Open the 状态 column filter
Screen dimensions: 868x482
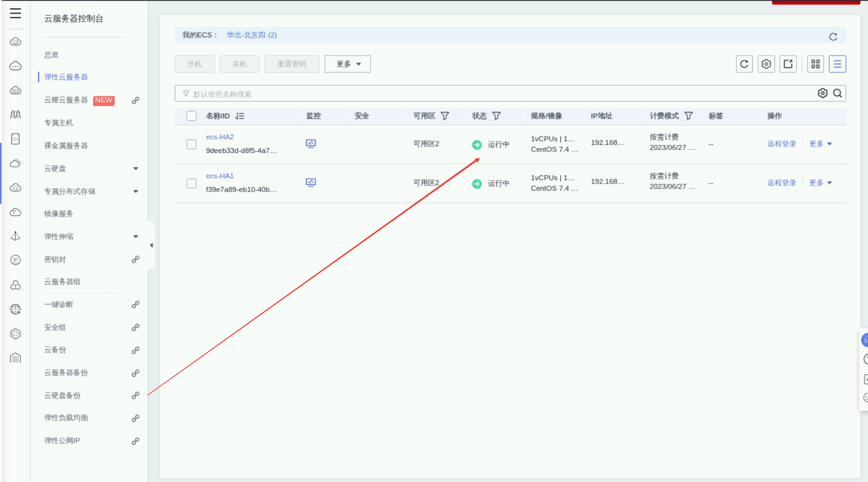(x=496, y=116)
